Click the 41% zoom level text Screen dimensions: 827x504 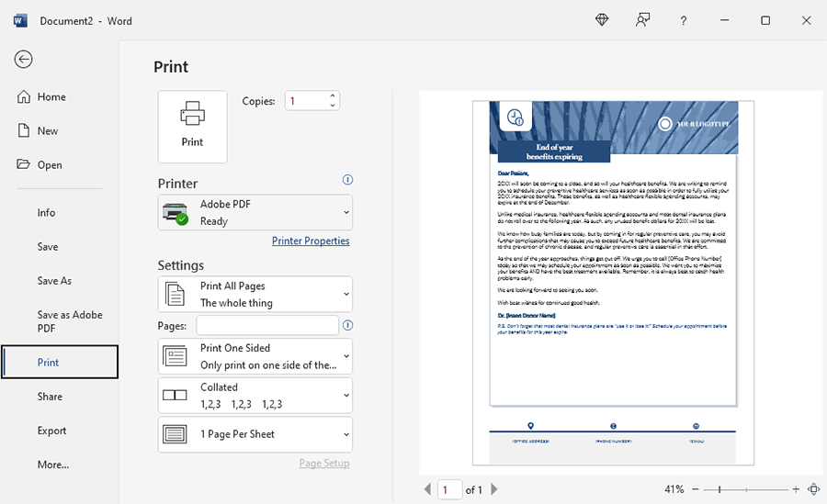[674, 489]
